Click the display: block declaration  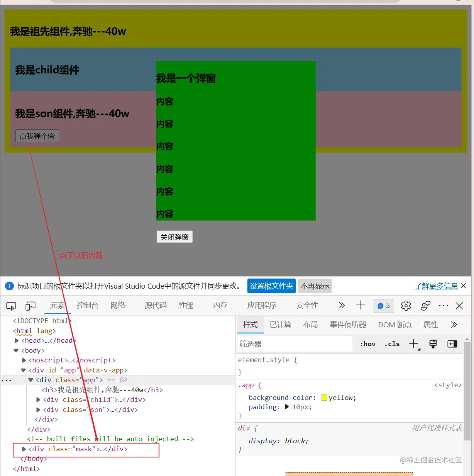[x=278, y=441]
